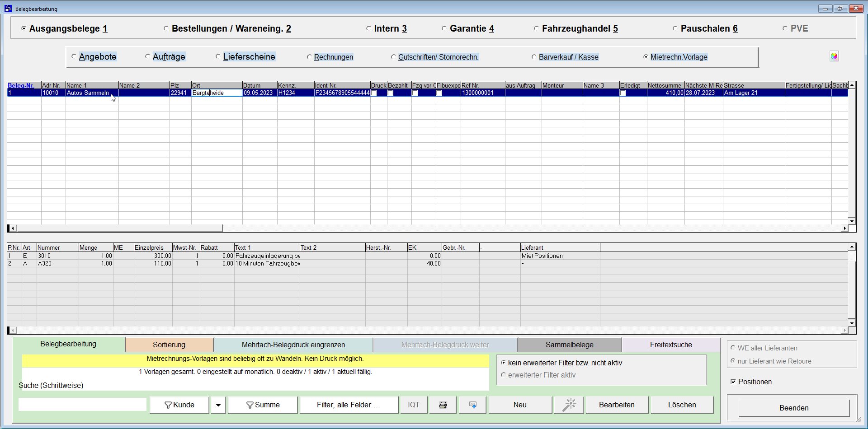This screenshot has width=868, height=429.
Task: Open Sammelbelege tab
Action: click(x=570, y=345)
